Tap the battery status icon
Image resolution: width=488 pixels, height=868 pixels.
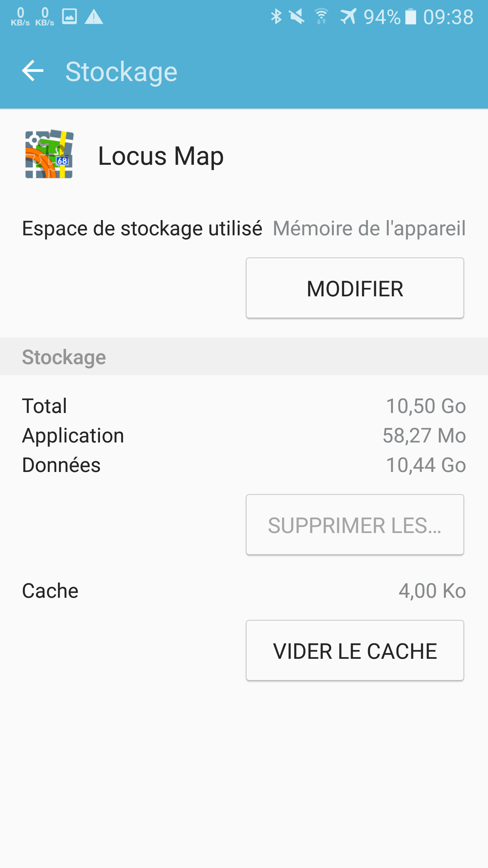pyautogui.click(x=410, y=17)
